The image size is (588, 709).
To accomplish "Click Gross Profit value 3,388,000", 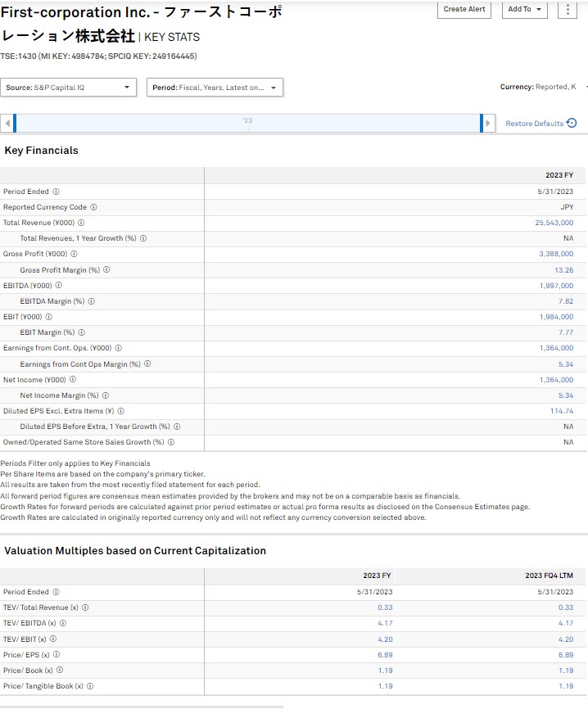I will point(556,254).
